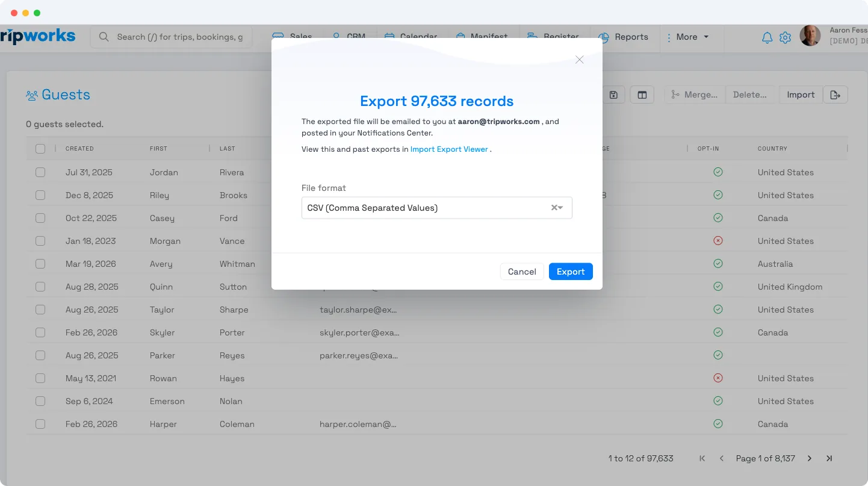Click the Delete... button
The image size is (868, 486).
click(750, 95)
